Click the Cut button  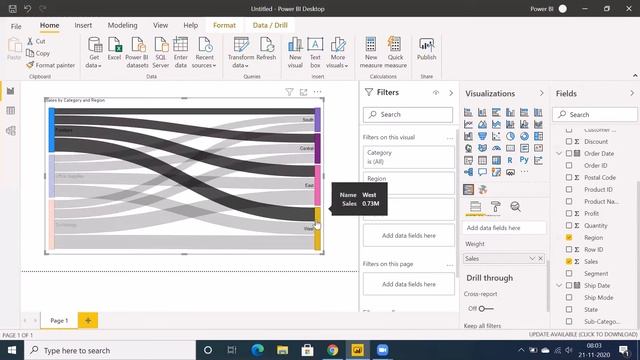click(x=36, y=41)
